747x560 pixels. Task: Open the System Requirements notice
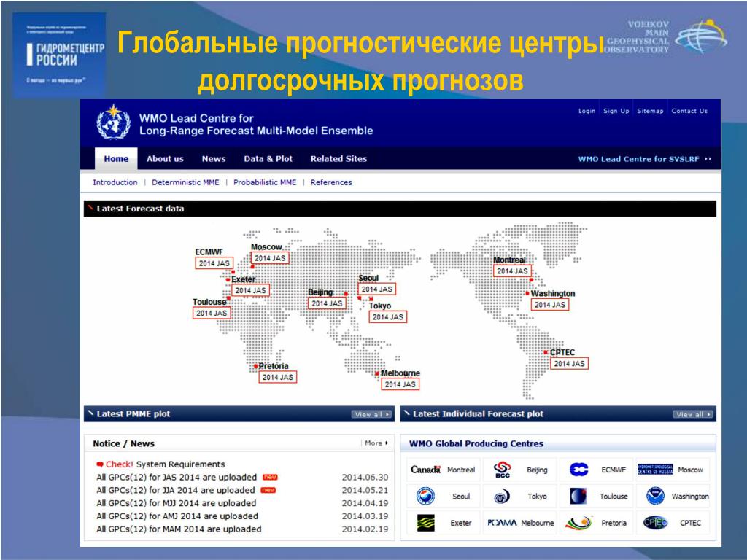pyautogui.click(x=181, y=464)
